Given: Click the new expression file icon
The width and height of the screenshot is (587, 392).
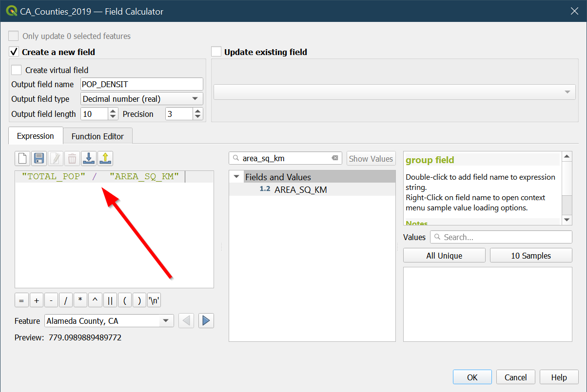Looking at the screenshot, I should 22,158.
